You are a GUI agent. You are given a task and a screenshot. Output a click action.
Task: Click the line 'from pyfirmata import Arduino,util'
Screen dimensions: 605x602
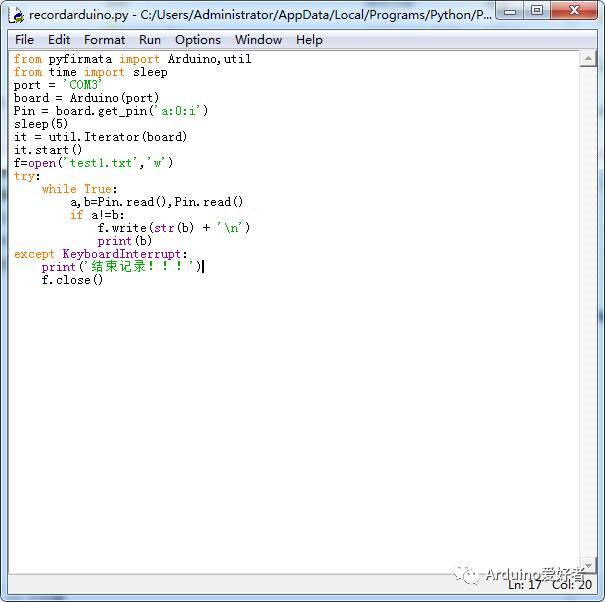coord(132,59)
